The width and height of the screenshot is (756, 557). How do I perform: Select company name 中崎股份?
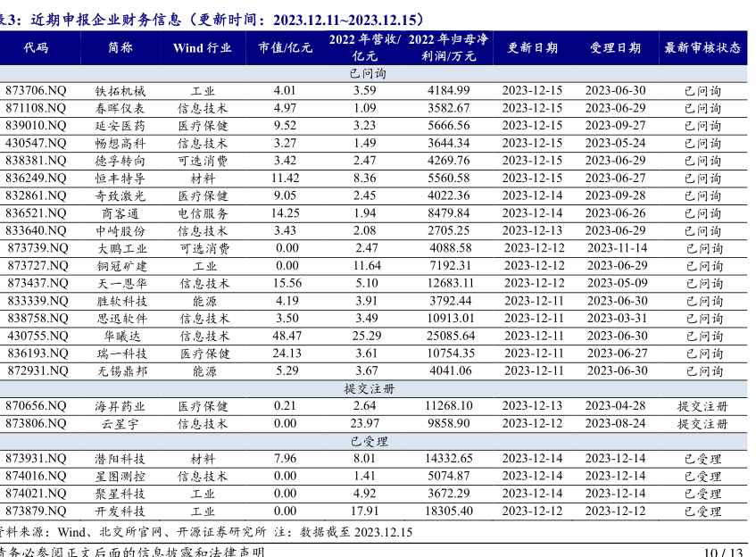(120, 231)
